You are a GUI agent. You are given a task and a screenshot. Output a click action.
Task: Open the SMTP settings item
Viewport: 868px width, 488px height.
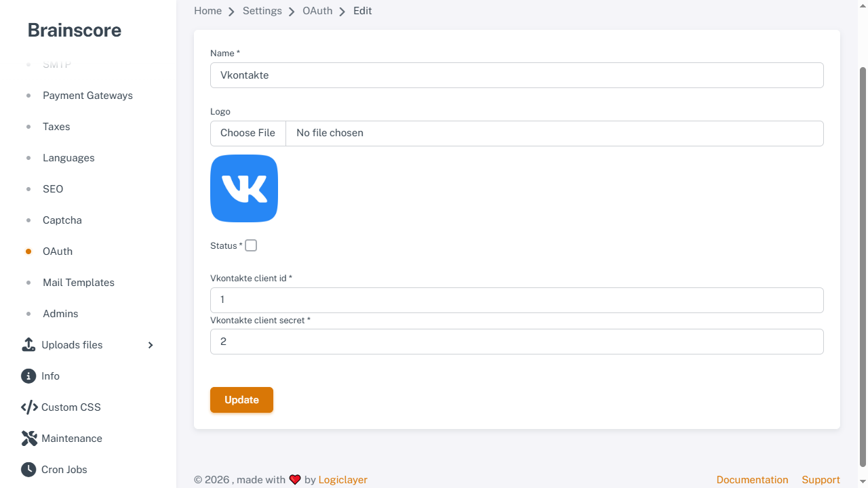(x=57, y=64)
